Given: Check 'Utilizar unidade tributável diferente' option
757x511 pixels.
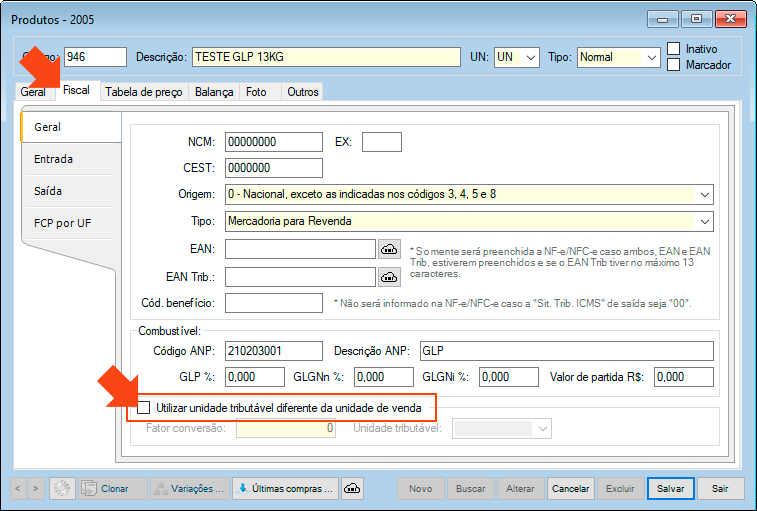Looking at the screenshot, I should click(x=144, y=408).
